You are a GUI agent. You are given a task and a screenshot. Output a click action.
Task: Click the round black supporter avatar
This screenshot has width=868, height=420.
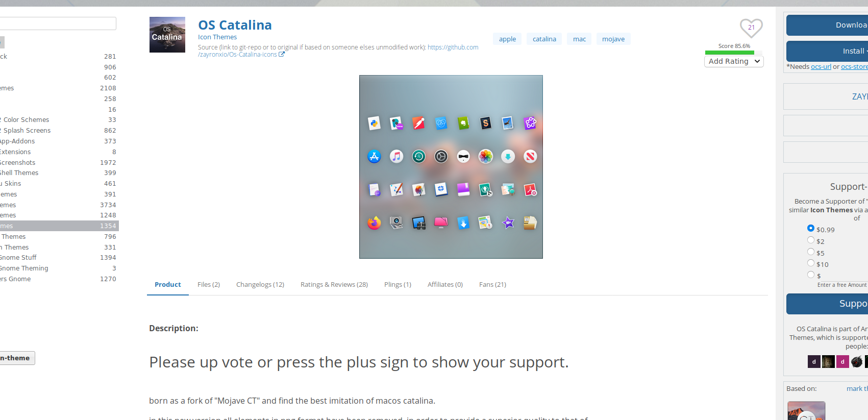[x=857, y=362]
